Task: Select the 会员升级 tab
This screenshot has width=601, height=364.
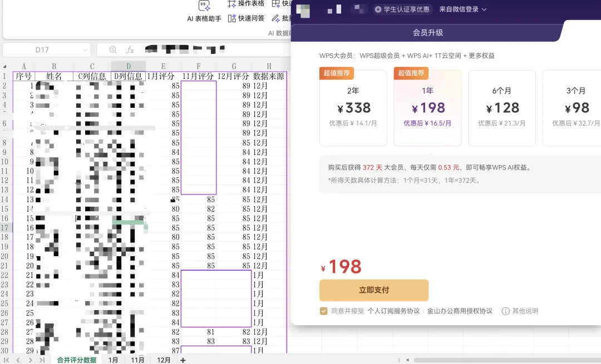Action: 428,33
